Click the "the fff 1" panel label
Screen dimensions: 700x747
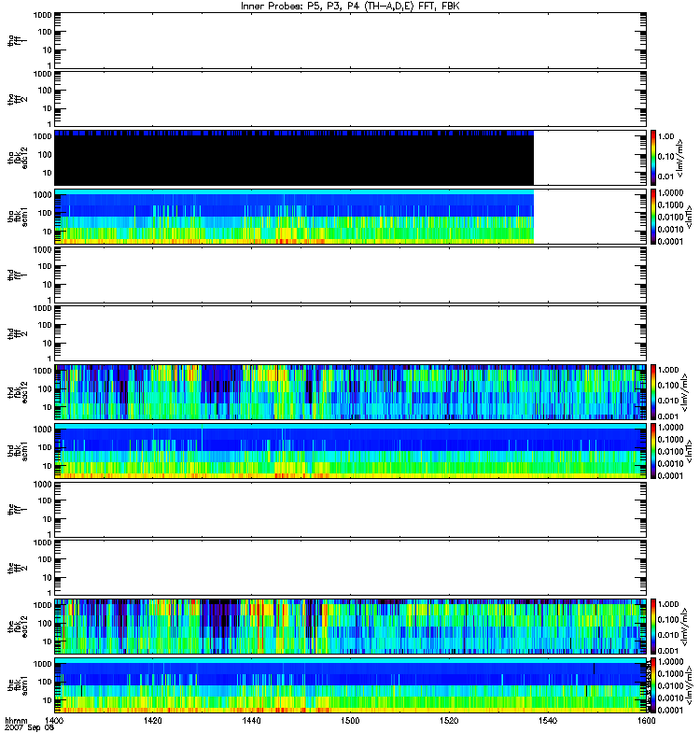pos(18,509)
